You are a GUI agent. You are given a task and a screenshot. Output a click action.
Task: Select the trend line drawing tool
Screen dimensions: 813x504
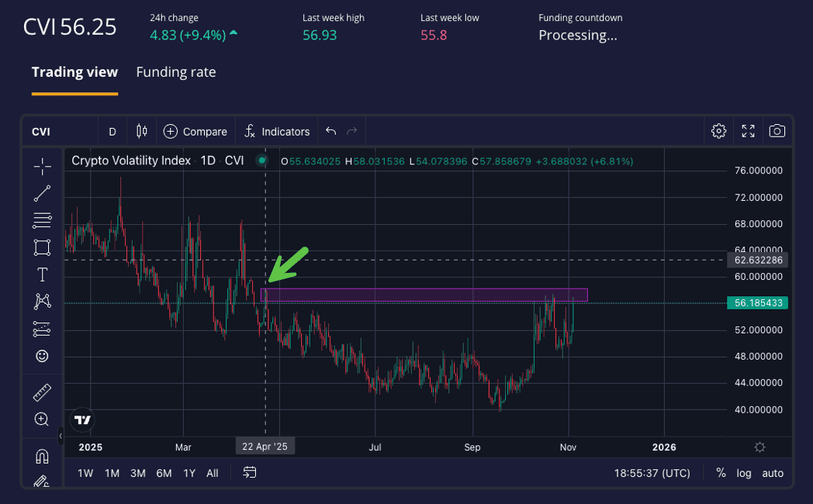(x=42, y=194)
